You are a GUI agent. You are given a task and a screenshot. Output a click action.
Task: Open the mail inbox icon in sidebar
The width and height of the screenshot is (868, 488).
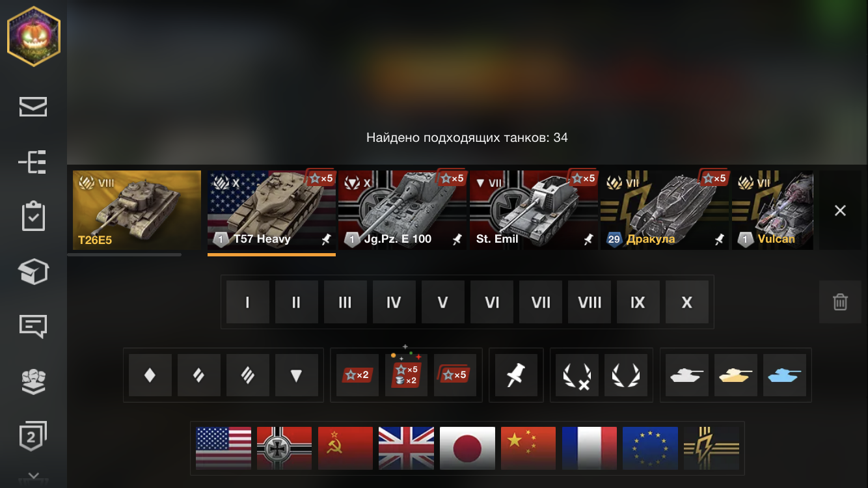tap(33, 107)
